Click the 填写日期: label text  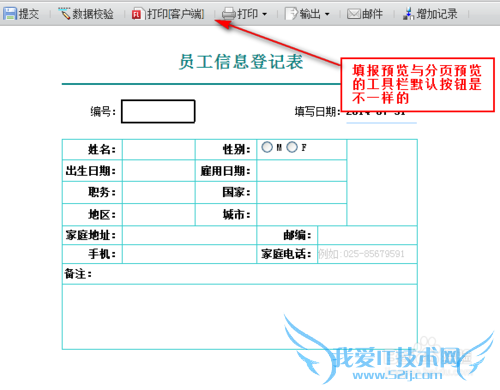[318, 112]
